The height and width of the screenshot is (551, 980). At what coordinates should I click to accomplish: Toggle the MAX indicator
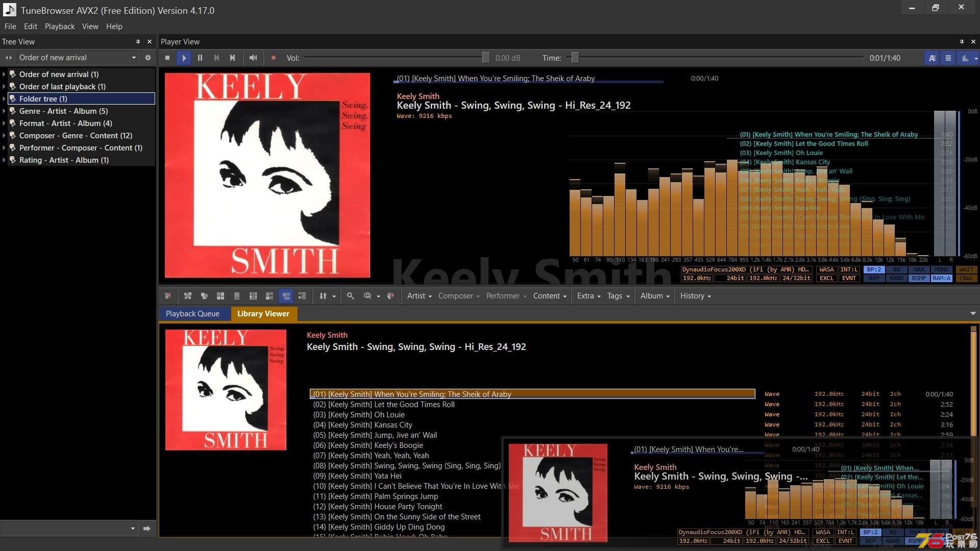coord(919,269)
